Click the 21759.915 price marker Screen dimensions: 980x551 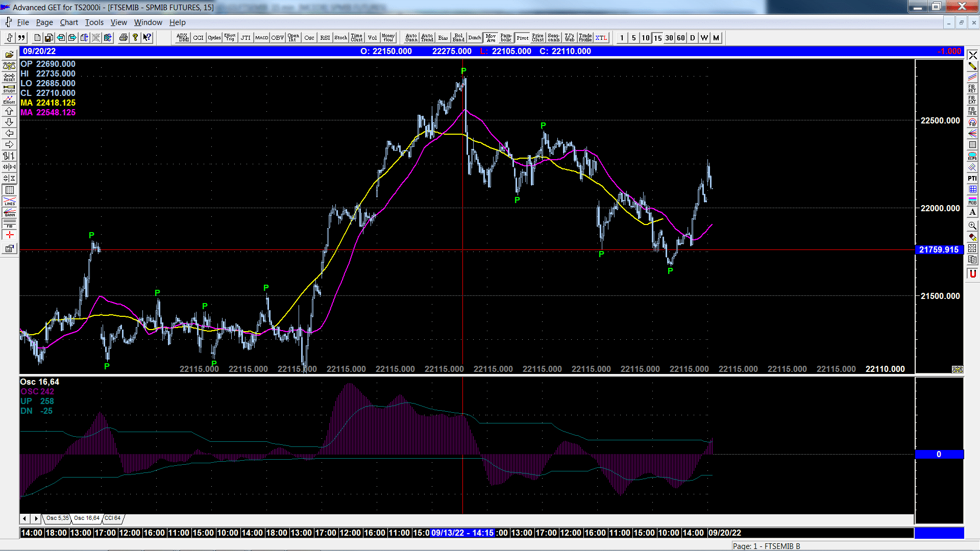[x=939, y=250]
